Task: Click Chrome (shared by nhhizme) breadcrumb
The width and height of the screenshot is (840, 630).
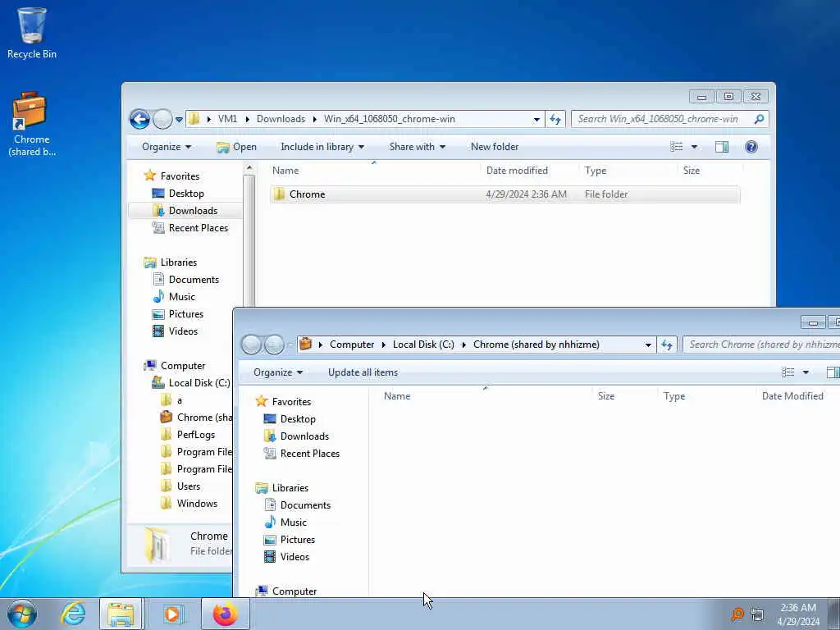Action: 536,345
